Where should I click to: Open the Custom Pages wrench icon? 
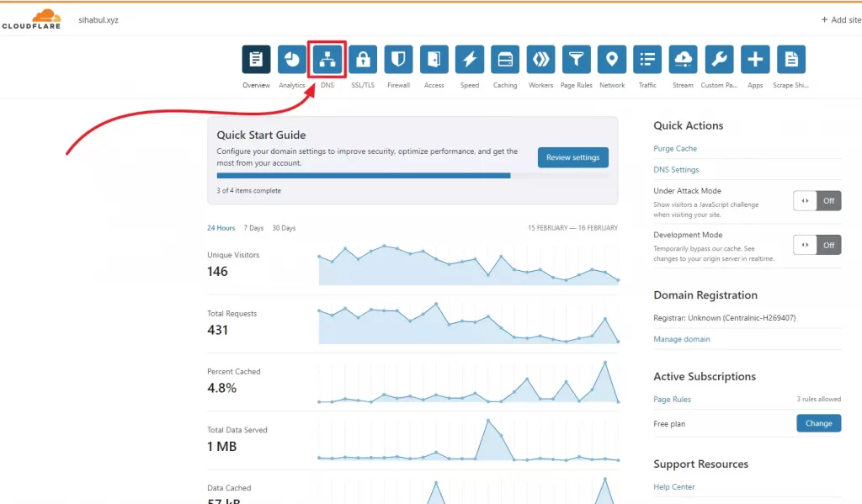point(719,60)
